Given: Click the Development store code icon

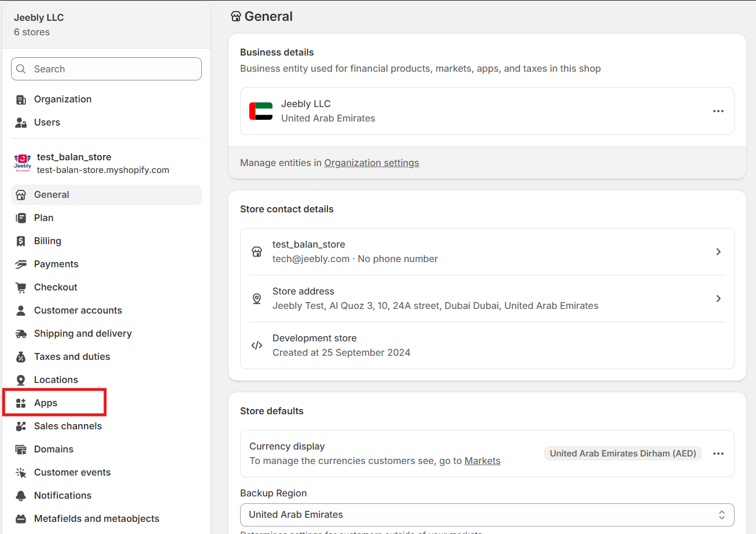Looking at the screenshot, I should (257, 345).
